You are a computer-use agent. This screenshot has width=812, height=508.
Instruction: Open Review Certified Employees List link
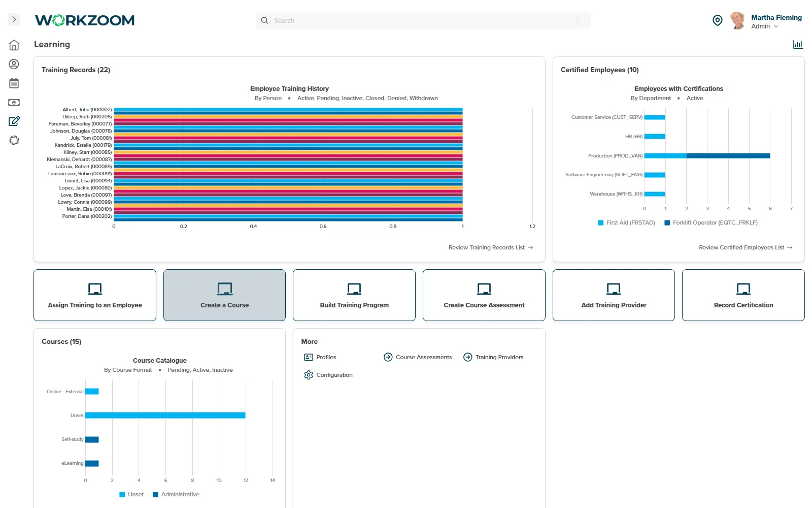point(746,247)
